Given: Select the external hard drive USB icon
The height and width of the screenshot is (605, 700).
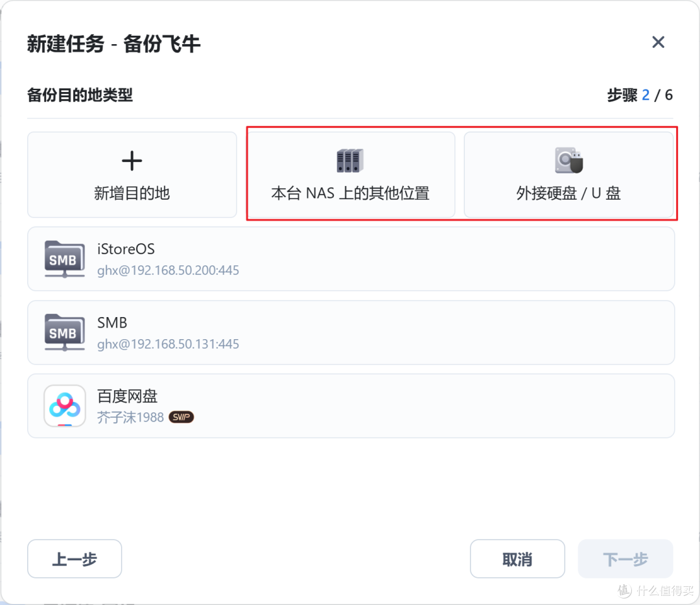Looking at the screenshot, I should click(x=569, y=160).
